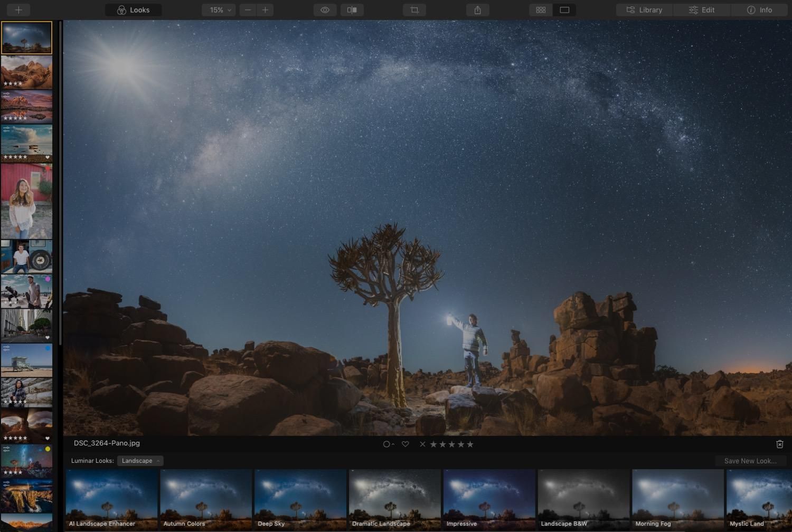Open the Landscape looks collection dropdown
792x532 pixels.
(139, 460)
